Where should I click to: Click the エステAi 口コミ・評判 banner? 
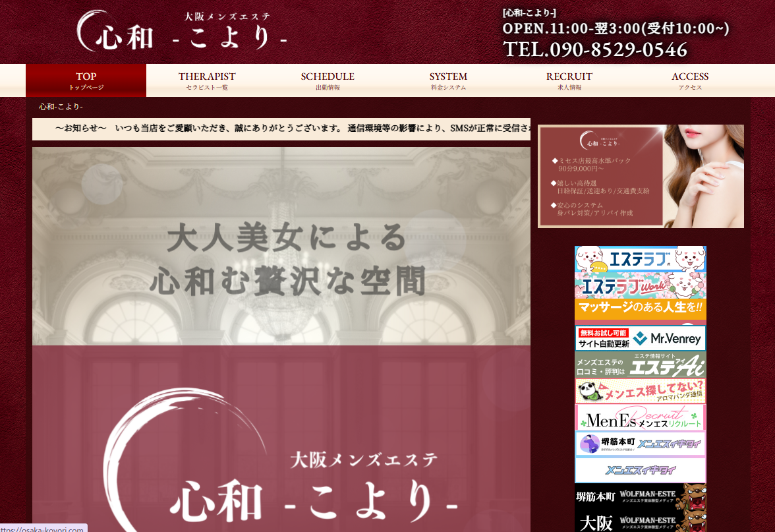click(x=641, y=365)
